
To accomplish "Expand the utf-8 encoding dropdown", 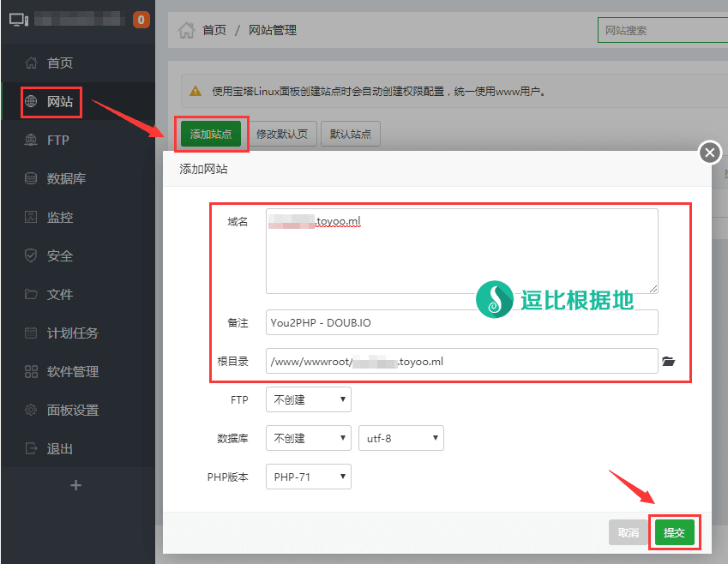I will [x=400, y=438].
